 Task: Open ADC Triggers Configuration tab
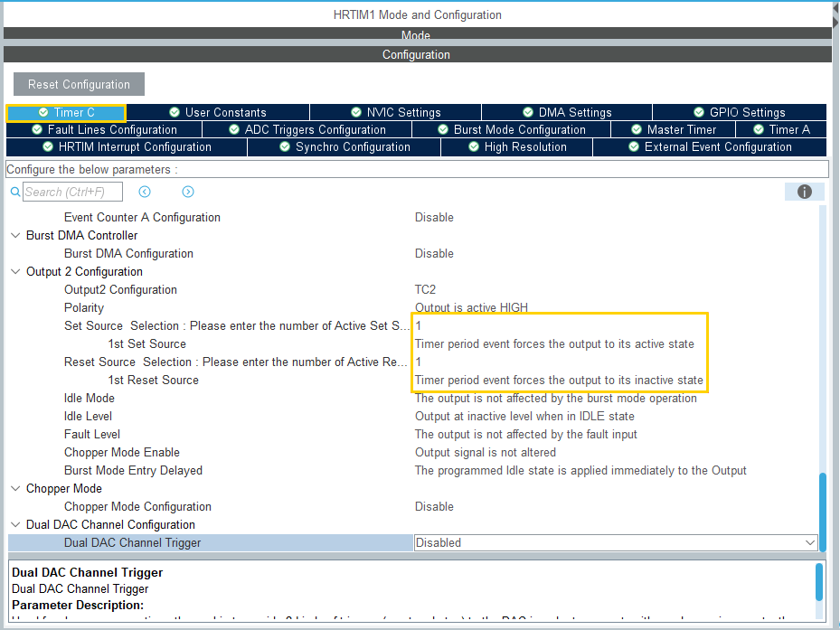click(307, 129)
